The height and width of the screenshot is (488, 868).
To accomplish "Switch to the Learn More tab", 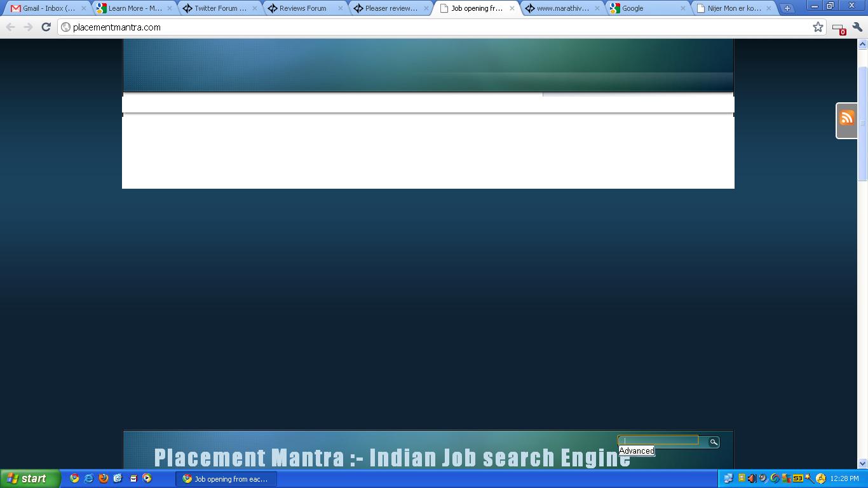I will (133, 8).
